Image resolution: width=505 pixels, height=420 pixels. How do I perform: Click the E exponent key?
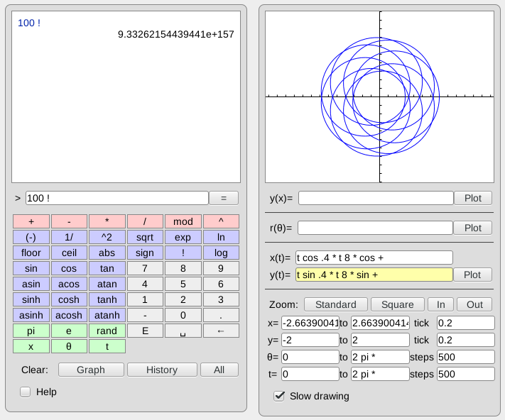[x=145, y=331]
